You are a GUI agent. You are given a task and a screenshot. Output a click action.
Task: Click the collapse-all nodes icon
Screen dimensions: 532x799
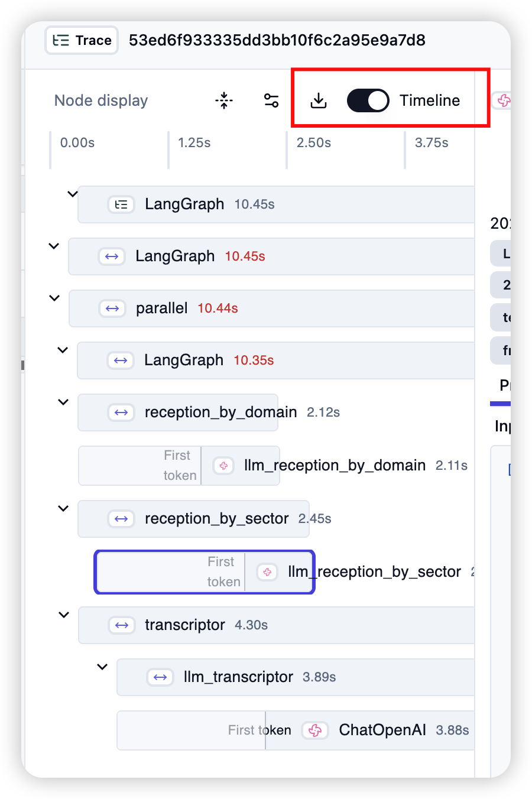[224, 100]
